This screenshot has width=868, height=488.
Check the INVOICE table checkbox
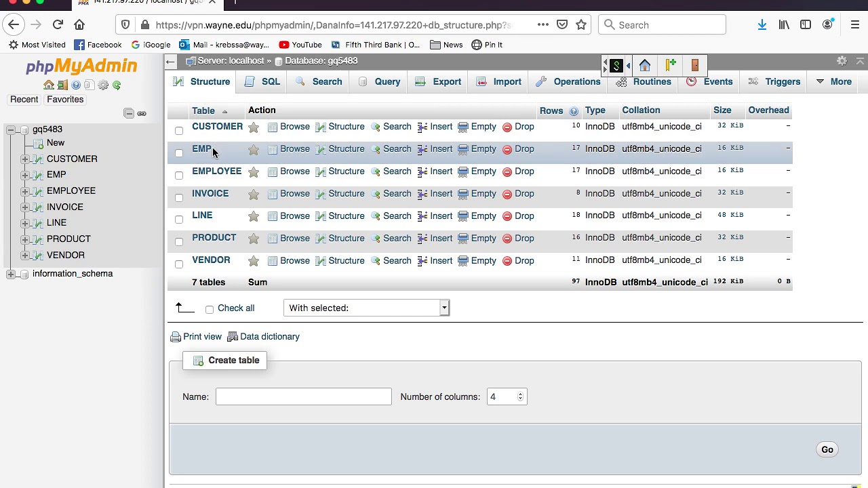(x=179, y=197)
